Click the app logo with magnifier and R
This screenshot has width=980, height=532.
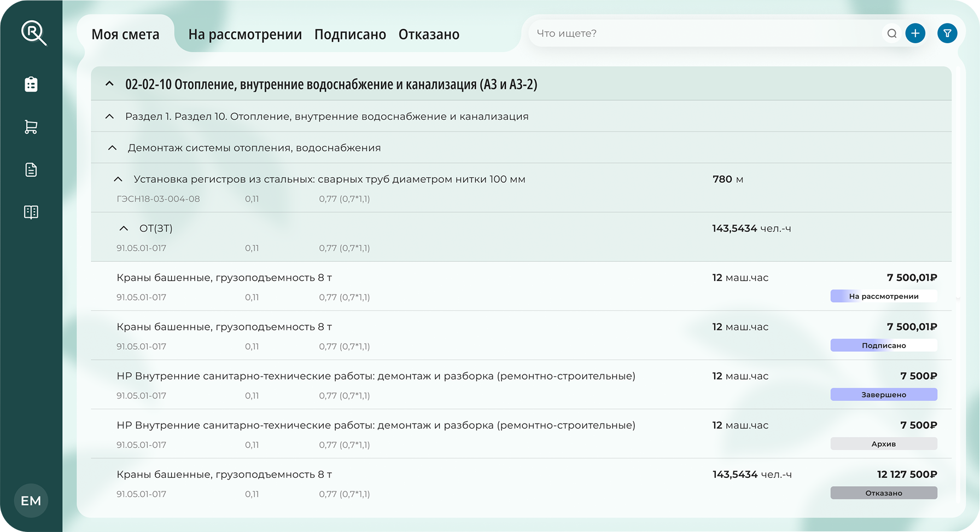[x=32, y=33]
